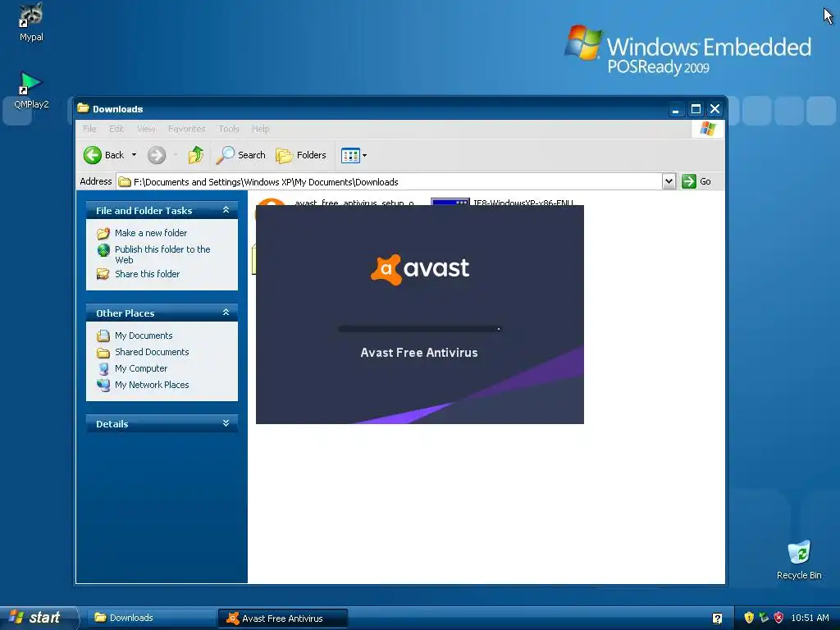Open the Edit menu
Image resolution: width=840 pixels, height=630 pixels.
116,129
